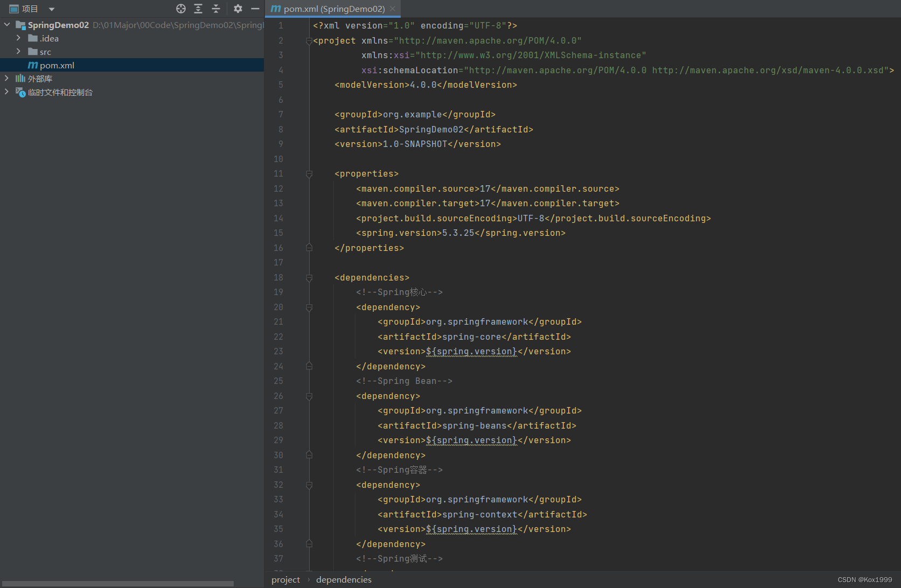The height and width of the screenshot is (588, 901).
Task: Click the modelVersion 4.0.0 line
Action: (x=425, y=85)
